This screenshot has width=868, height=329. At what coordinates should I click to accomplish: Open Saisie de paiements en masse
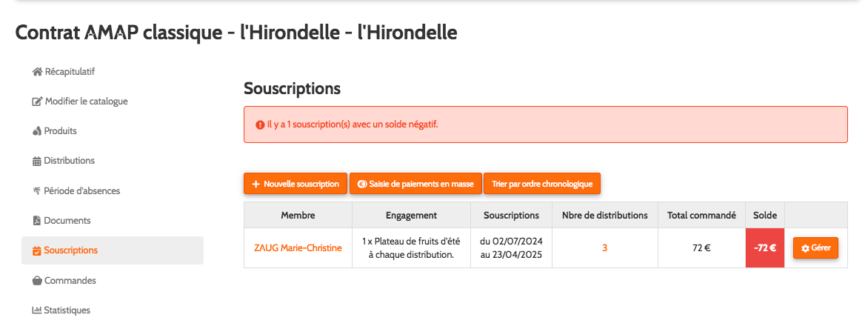pyautogui.click(x=415, y=184)
